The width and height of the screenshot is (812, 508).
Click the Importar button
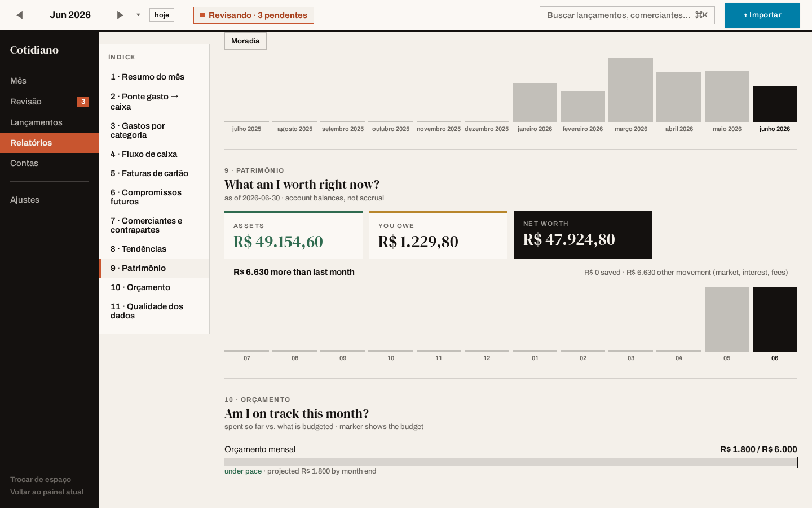click(762, 15)
